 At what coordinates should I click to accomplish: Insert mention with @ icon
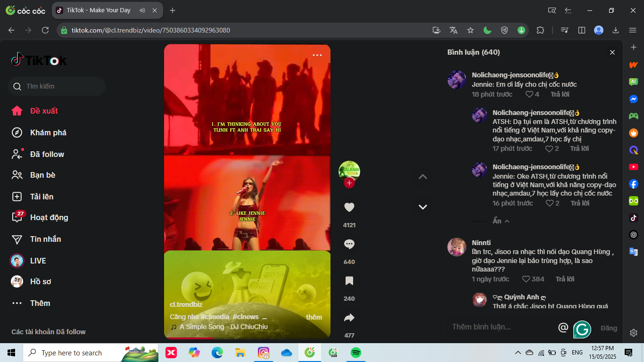[x=563, y=327]
